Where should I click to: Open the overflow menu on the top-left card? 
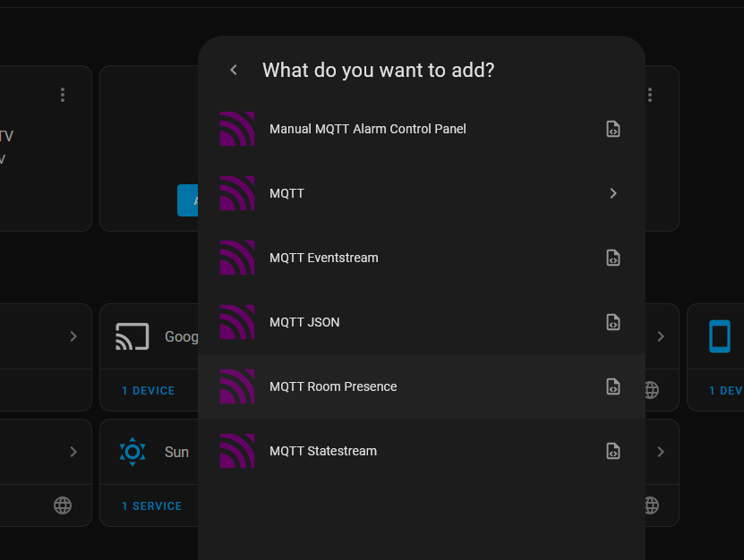point(62,93)
